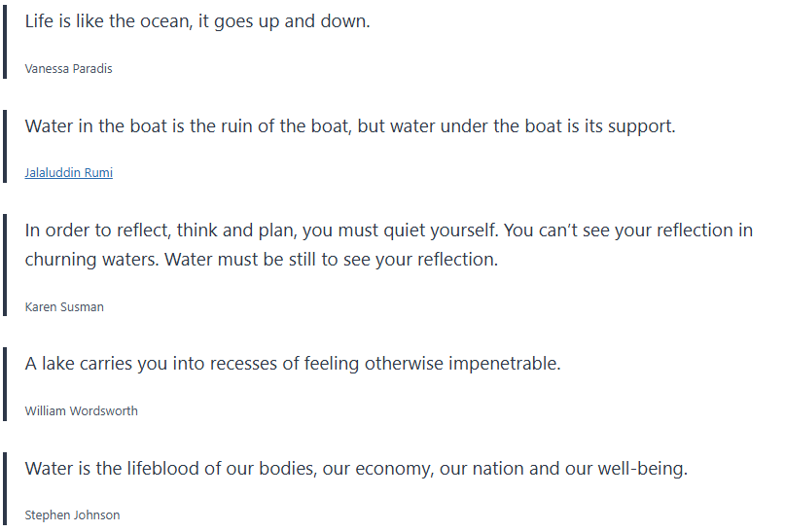This screenshot has height=532, width=785.
Task: Click the line starting "In order to reflect"
Action: point(388,231)
